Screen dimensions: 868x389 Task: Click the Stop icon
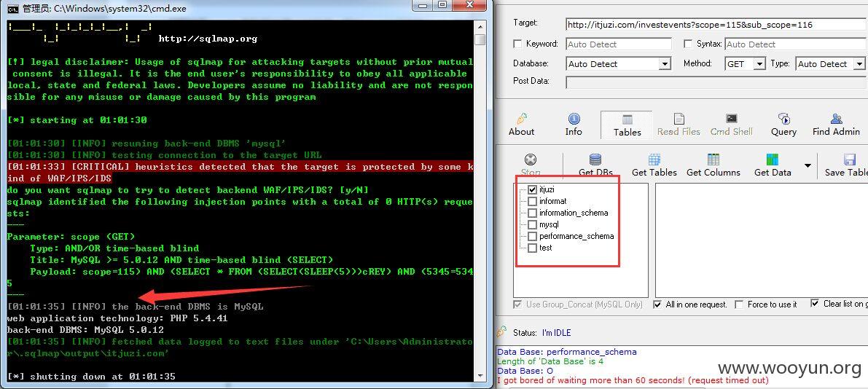531,160
